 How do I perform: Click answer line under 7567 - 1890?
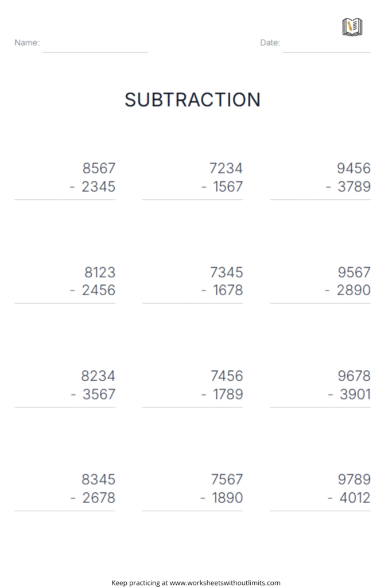193,510
